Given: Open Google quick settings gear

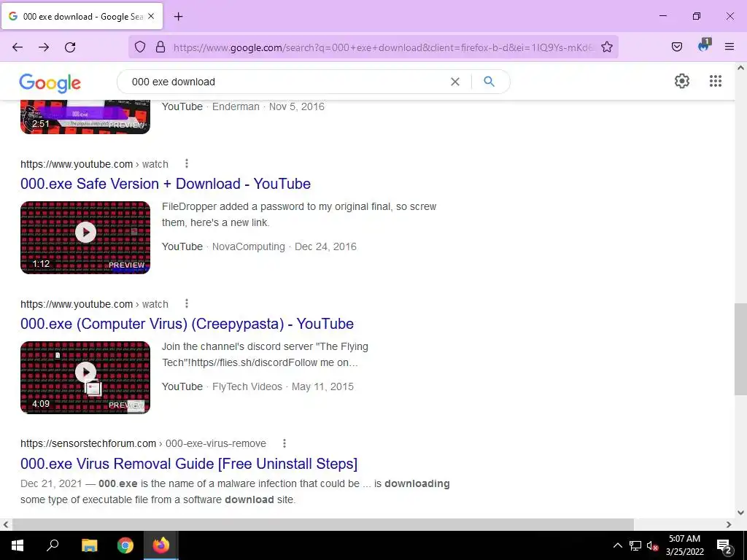Looking at the screenshot, I should (x=682, y=81).
